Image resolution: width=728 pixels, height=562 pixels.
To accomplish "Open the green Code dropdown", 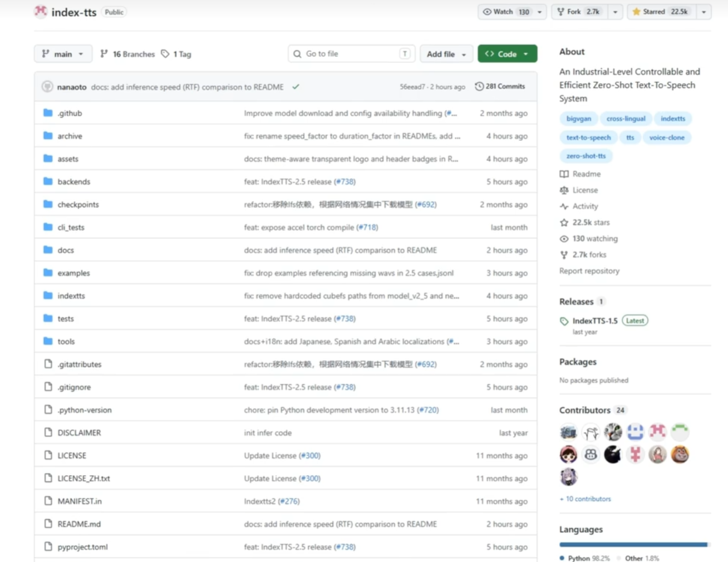I will click(x=507, y=54).
